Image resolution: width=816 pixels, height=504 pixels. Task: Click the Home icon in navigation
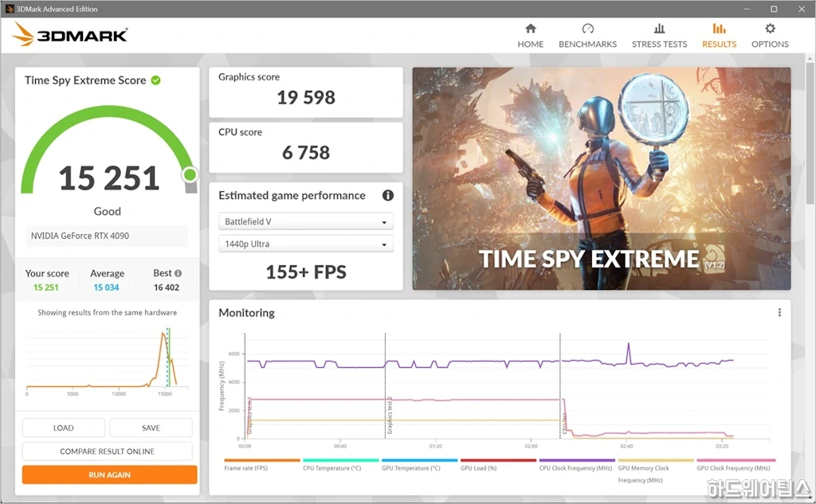530,29
